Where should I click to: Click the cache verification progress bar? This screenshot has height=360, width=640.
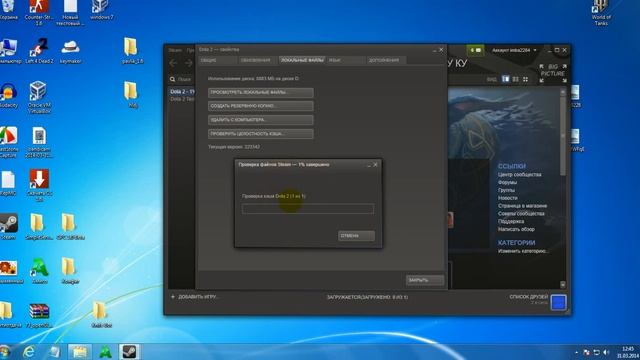[308, 209]
